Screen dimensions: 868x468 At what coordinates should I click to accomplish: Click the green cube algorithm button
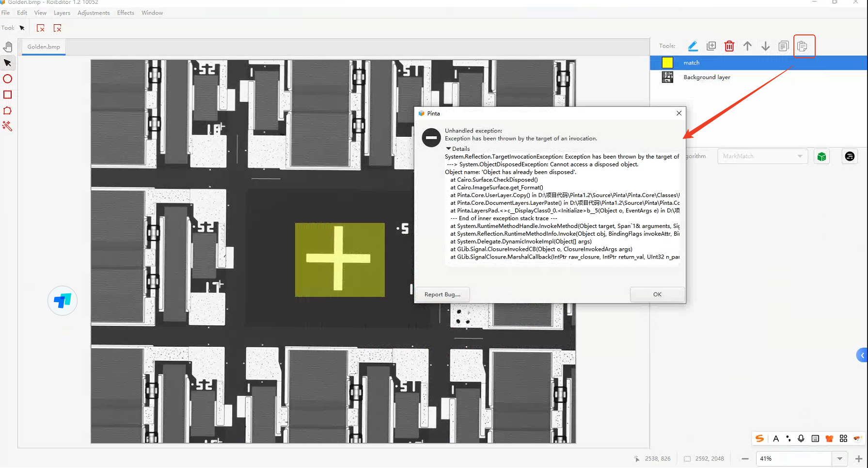pyautogui.click(x=821, y=157)
